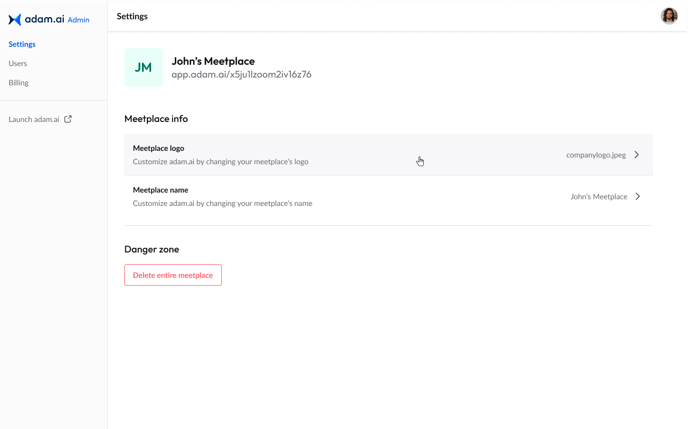Open the Meetplace name settings row
Image resolution: width=688 pixels, height=429 pixels.
(x=388, y=197)
